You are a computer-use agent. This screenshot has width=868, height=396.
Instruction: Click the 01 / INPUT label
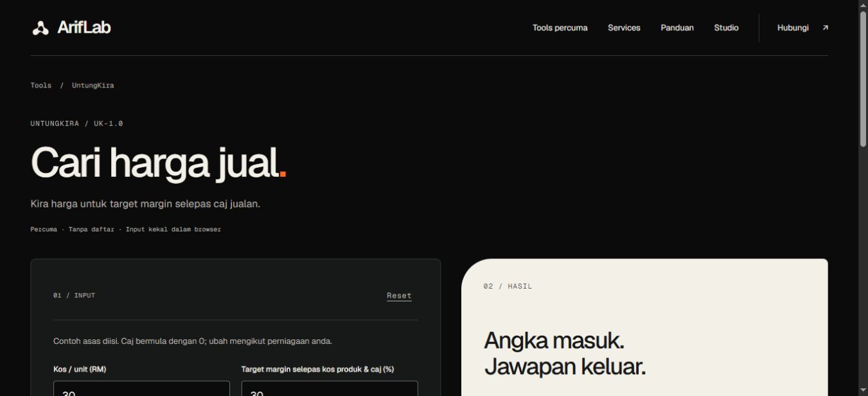pyautogui.click(x=74, y=296)
